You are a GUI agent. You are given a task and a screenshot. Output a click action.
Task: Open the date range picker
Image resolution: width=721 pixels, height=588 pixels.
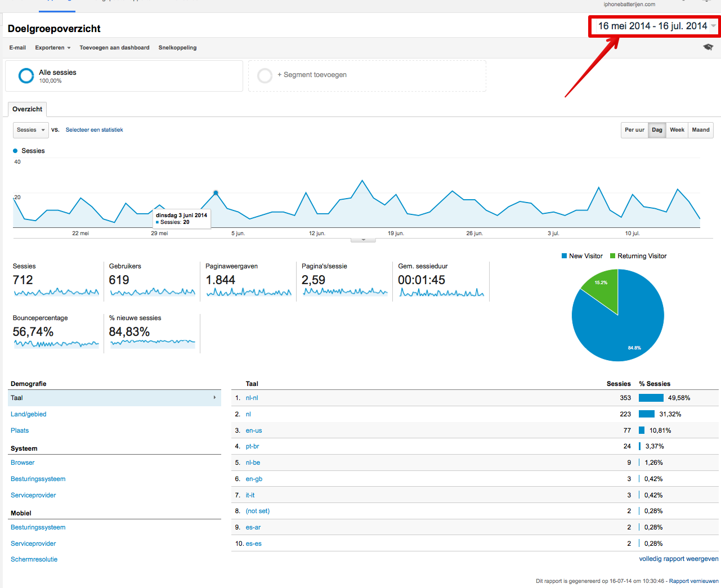coord(654,26)
